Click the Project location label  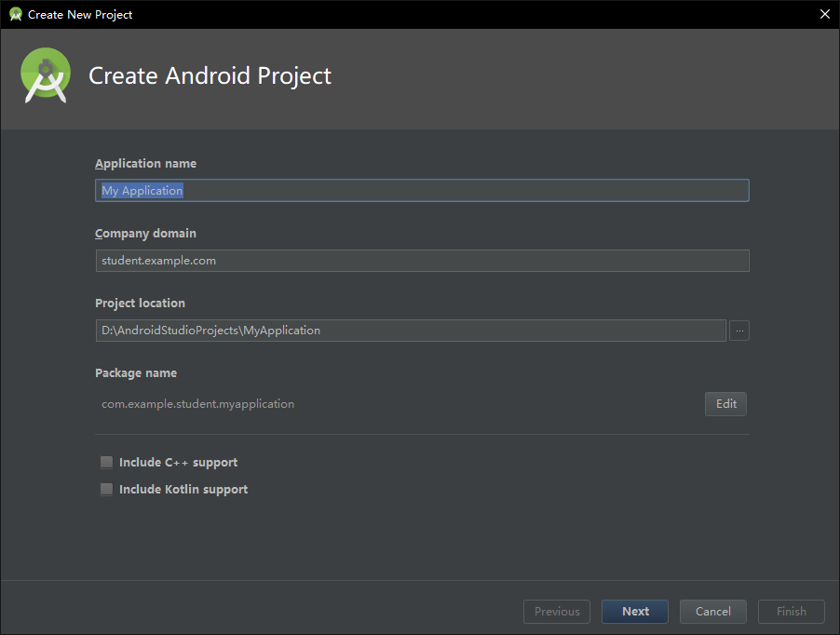[140, 303]
